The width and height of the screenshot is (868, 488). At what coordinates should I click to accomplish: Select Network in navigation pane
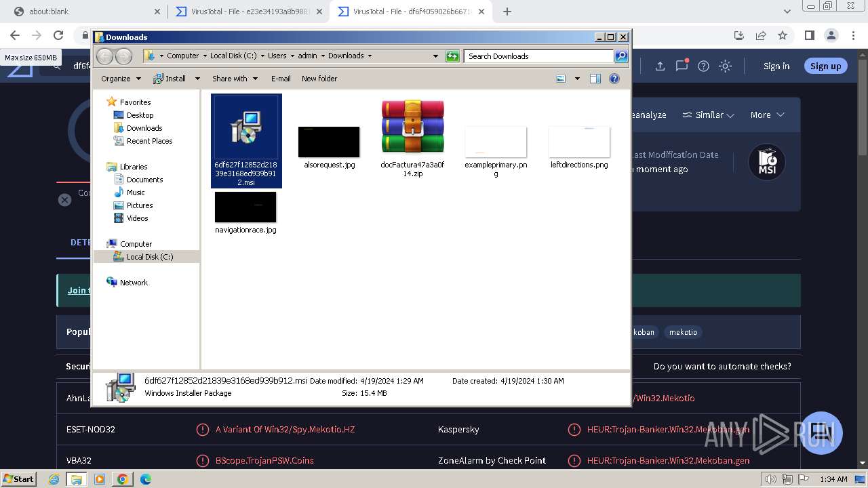(134, 283)
